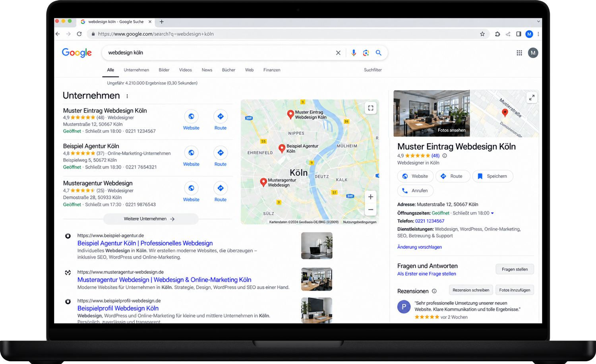Reload the page in browser toolbar
Viewport: 596px width, 364px height.
[79, 34]
